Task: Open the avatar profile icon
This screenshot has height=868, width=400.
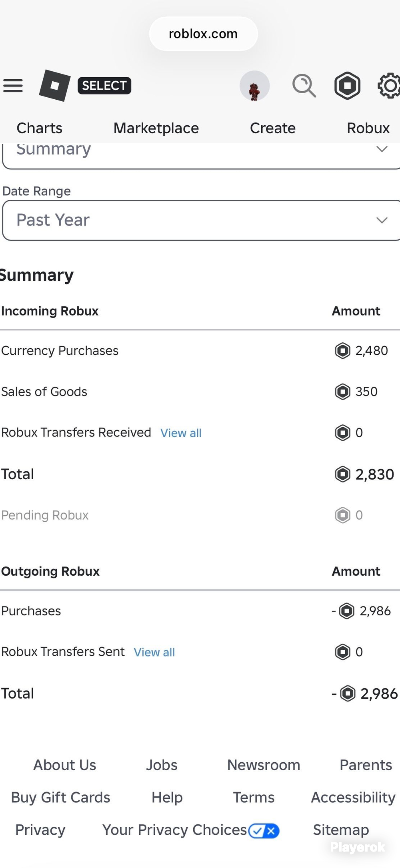Action: pos(254,86)
